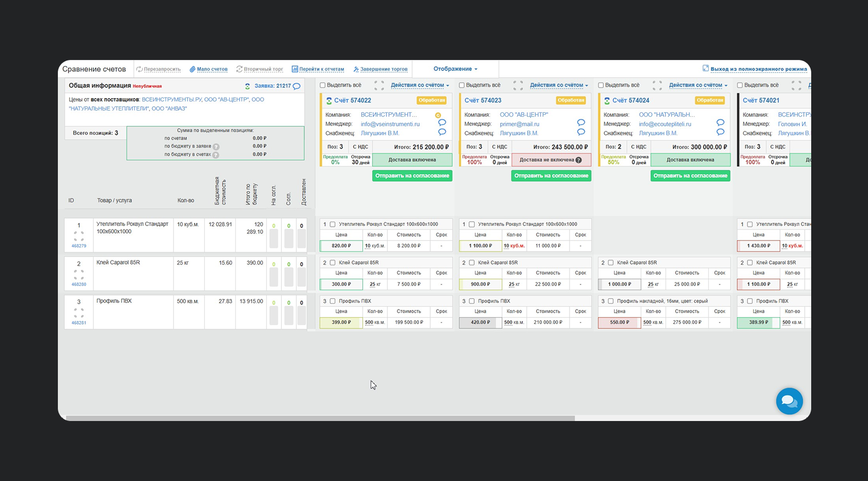The width and height of the screenshot is (868, 481).
Task: Click help icon on Доставка не включена
Action: pos(579,160)
